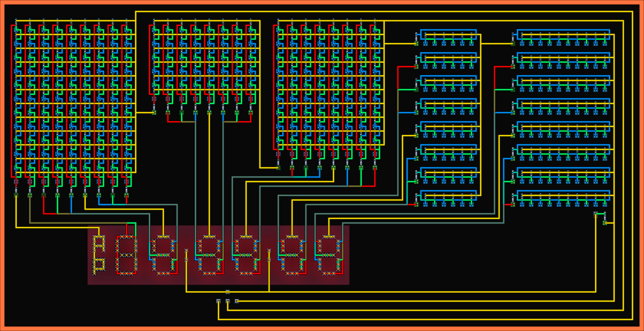
Task: Click the red-wired input node of bottom-right register row
Action: (513, 205)
